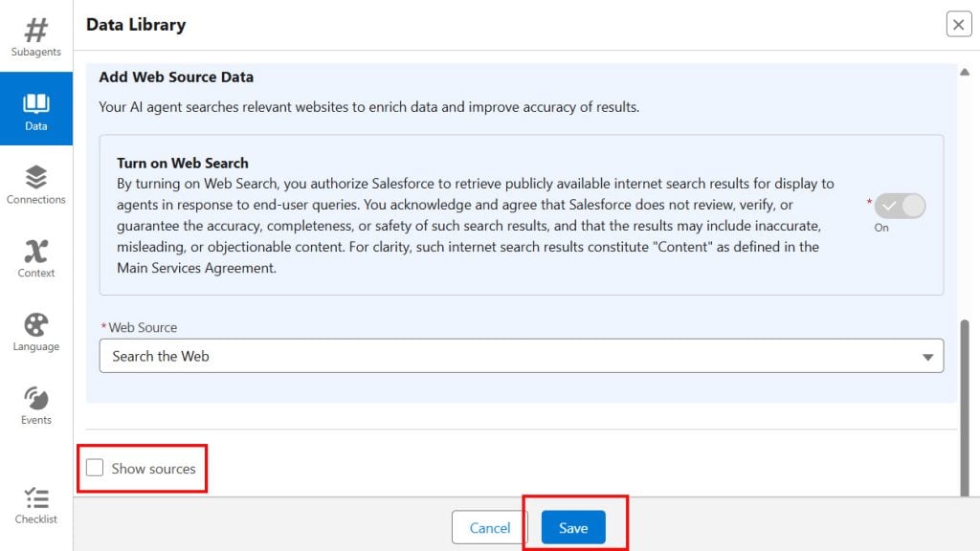The height and width of the screenshot is (551, 980).
Task: Click the Save button
Action: [x=573, y=527]
